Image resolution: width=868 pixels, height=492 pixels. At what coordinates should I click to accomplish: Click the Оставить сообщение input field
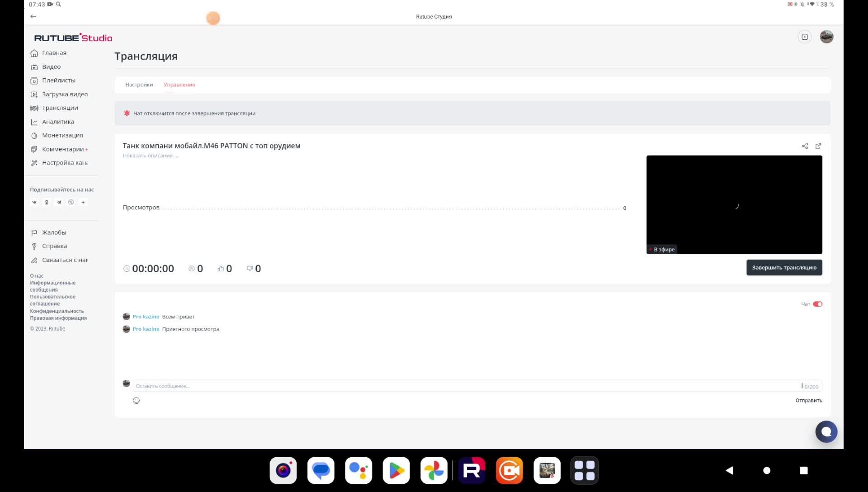466,386
